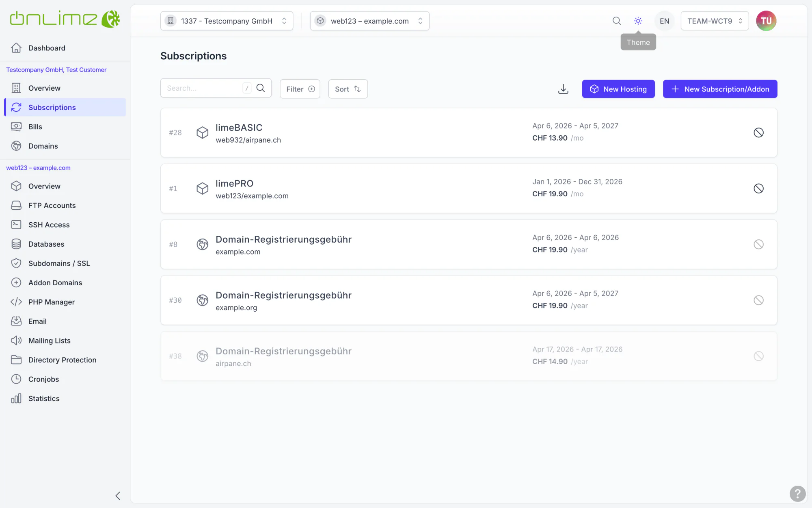Click the onlime logo
This screenshot has height=508, width=812.
[x=65, y=19]
